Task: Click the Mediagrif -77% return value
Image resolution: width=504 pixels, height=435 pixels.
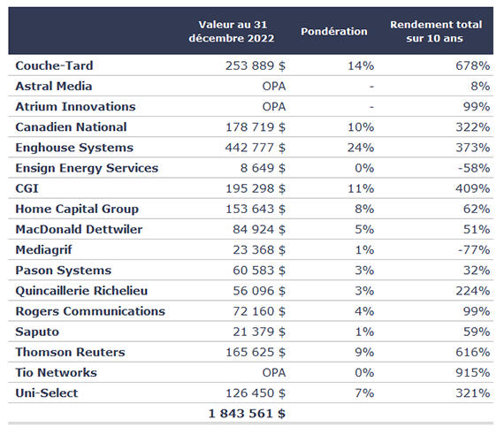Action: click(474, 250)
